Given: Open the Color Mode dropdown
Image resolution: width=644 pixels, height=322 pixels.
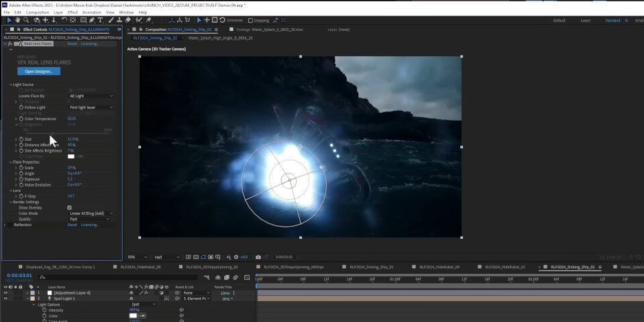Looking at the screenshot, I should pyautogui.click(x=91, y=213).
